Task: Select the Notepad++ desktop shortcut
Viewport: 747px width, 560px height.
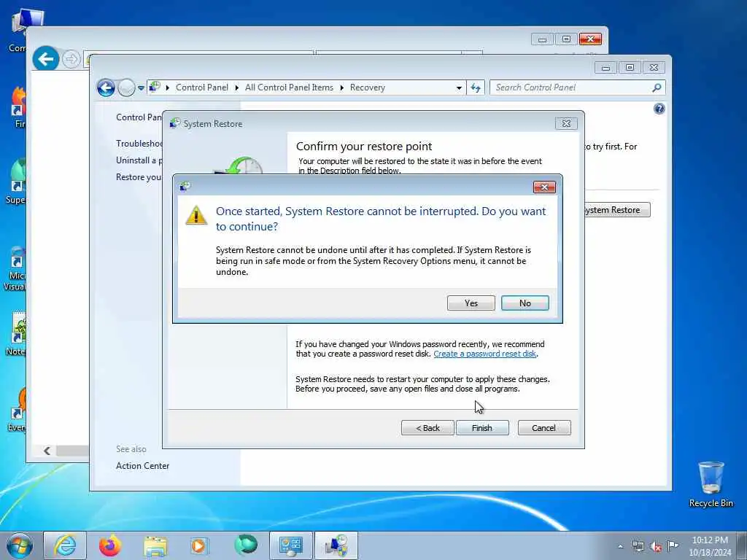Action: point(18,333)
